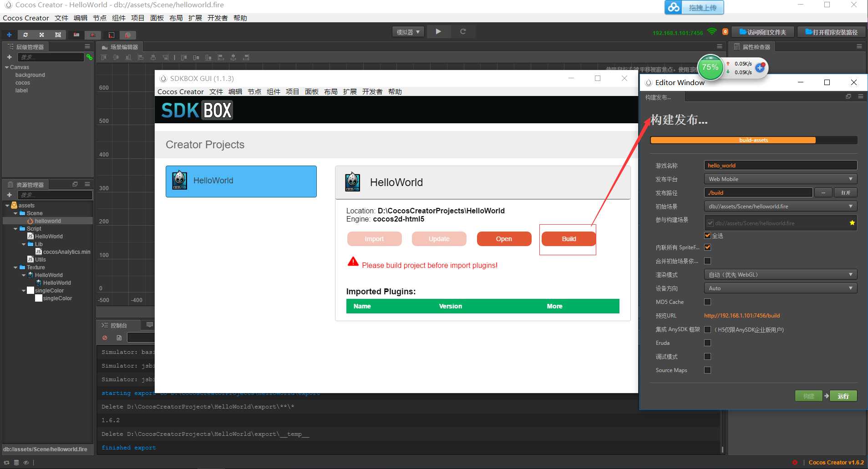Enable the debug mode checkbox
The height and width of the screenshot is (469, 868).
click(x=707, y=356)
